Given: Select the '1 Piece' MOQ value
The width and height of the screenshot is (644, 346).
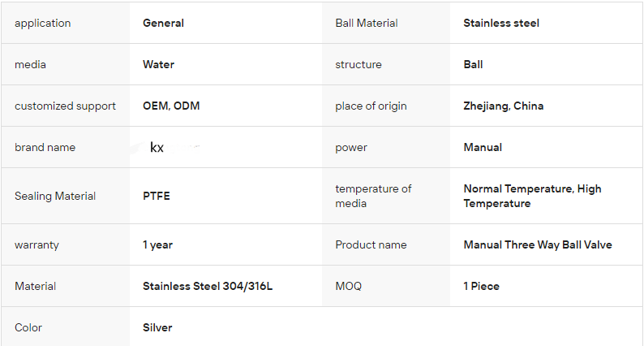Looking at the screenshot, I should pyautogui.click(x=482, y=286).
